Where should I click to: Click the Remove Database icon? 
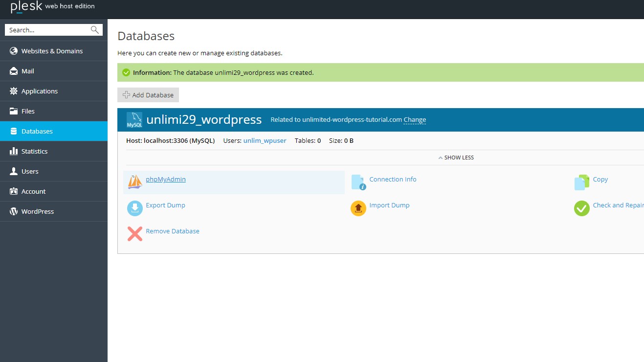pyautogui.click(x=134, y=234)
